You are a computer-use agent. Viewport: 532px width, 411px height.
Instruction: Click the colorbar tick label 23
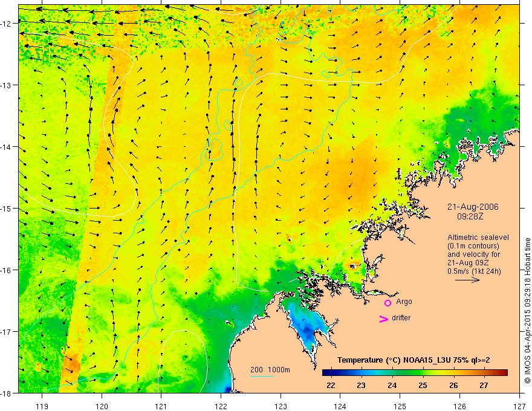(x=361, y=385)
